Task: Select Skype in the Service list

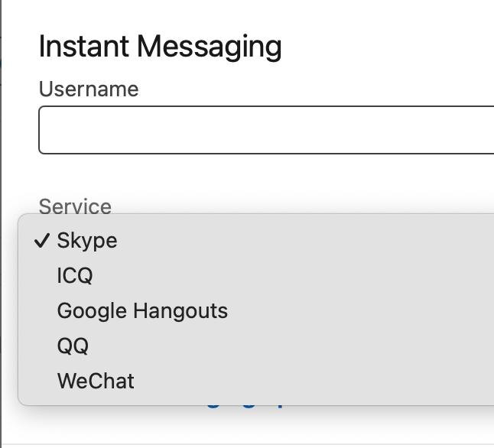Action: [87, 241]
